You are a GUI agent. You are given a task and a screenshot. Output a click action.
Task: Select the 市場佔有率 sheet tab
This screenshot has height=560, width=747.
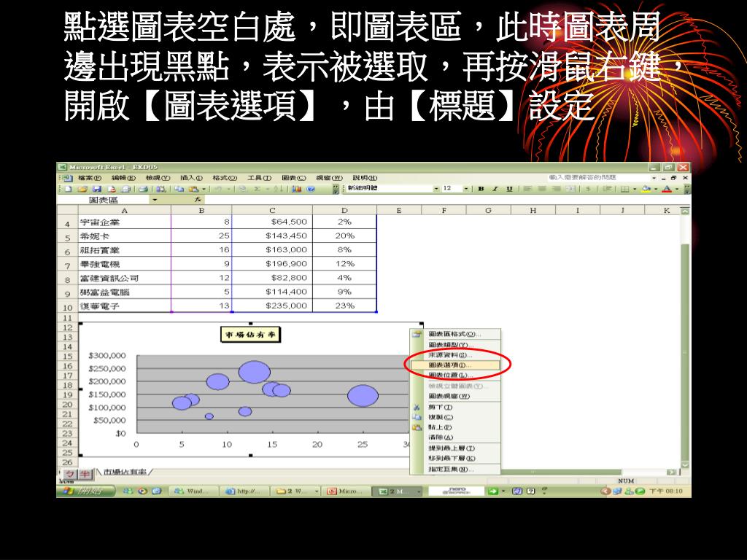(125, 472)
